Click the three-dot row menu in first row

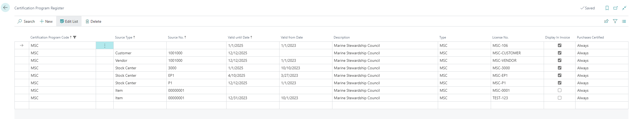coord(105,45)
